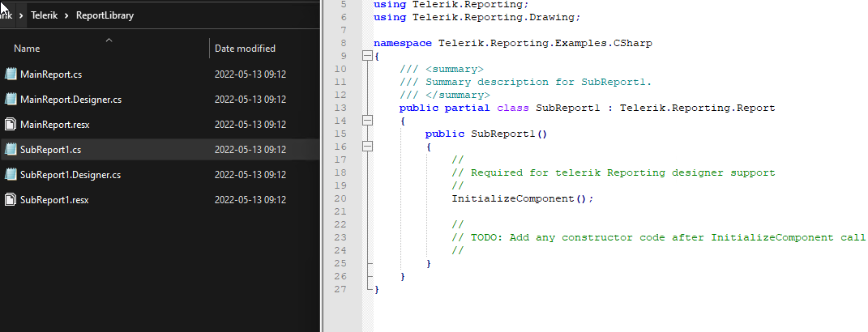Click the SubReport1.cs file icon
This screenshot has height=332, width=868.
click(11, 150)
